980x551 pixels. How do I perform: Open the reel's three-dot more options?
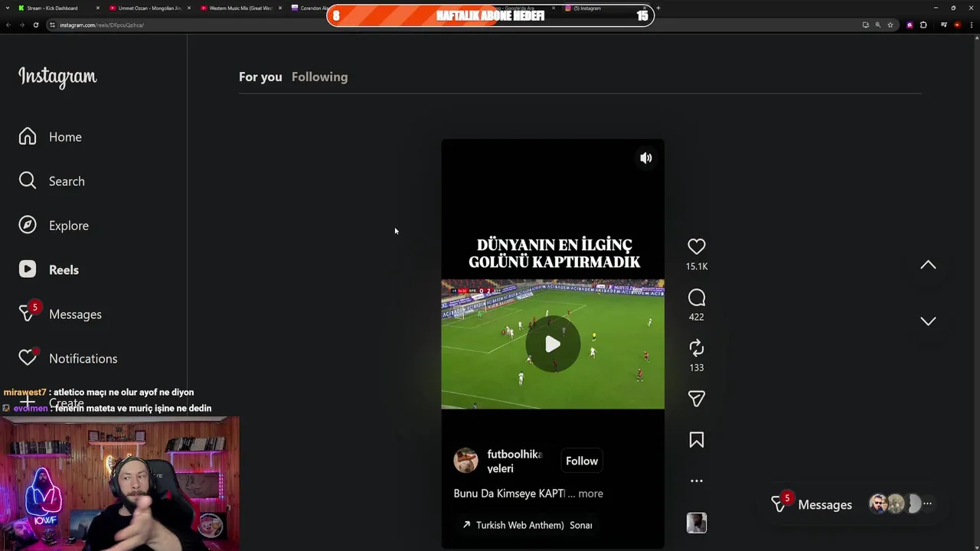pyautogui.click(x=696, y=481)
